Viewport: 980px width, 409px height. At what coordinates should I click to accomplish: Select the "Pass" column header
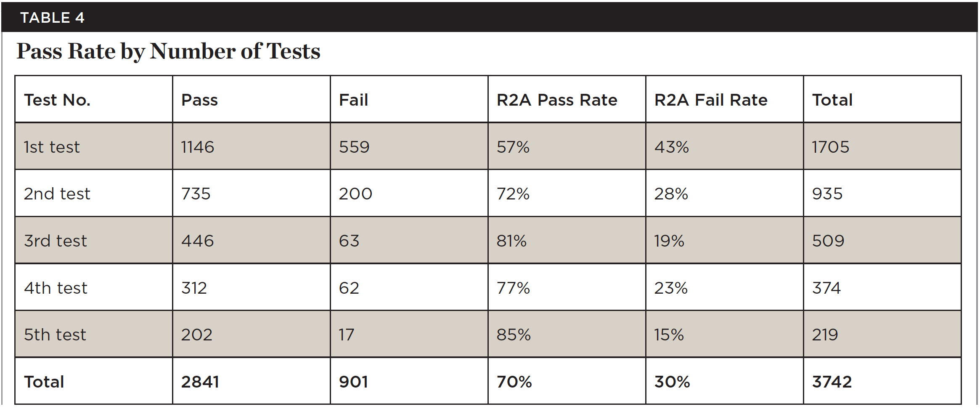(199, 100)
